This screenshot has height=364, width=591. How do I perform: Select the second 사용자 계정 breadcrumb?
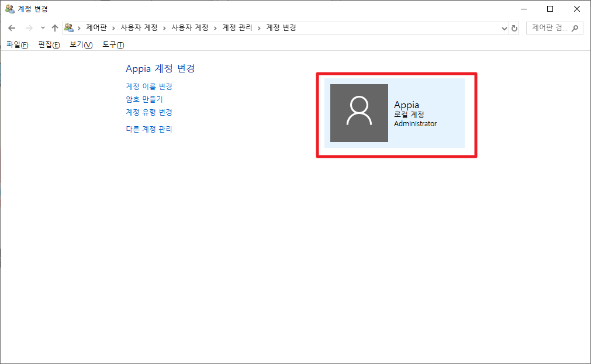(x=189, y=28)
